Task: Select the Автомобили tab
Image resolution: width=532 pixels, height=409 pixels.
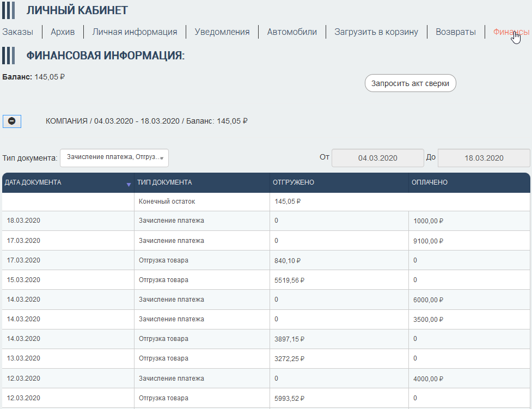Action: coord(292,32)
